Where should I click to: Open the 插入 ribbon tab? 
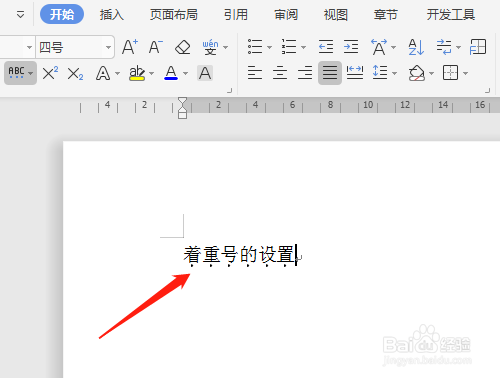(112, 15)
